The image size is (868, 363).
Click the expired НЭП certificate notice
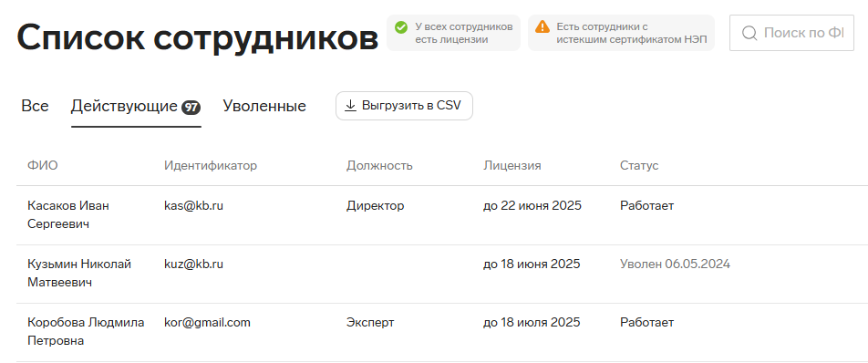click(x=621, y=33)
